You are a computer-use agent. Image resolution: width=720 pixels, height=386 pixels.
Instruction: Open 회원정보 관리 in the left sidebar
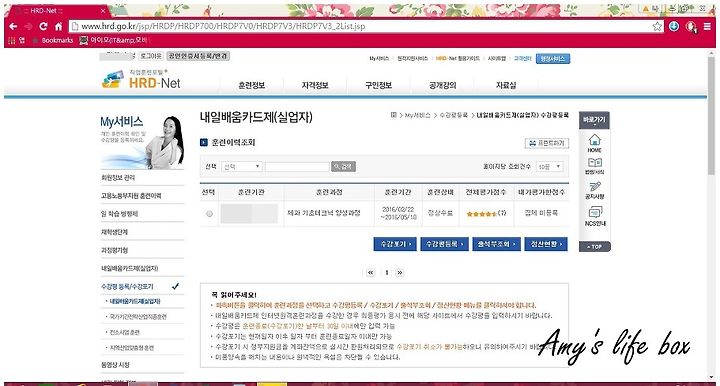[118, 178]
